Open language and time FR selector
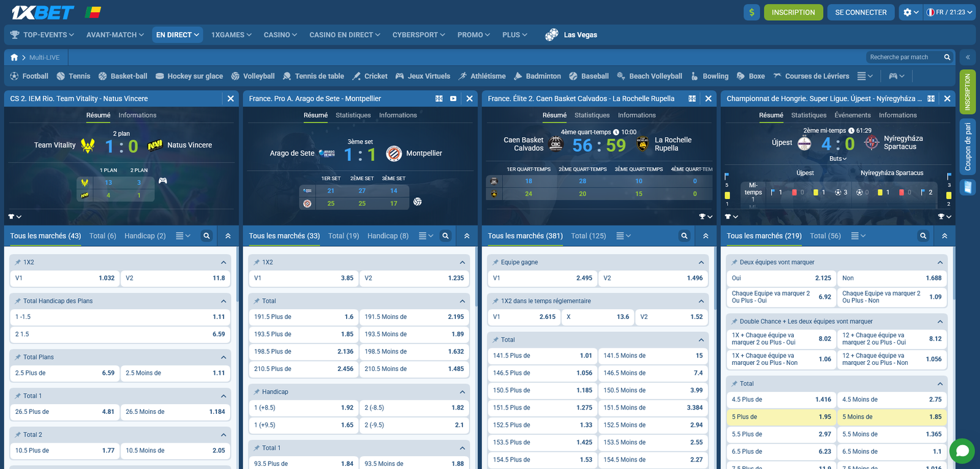 tap(949, 12)
